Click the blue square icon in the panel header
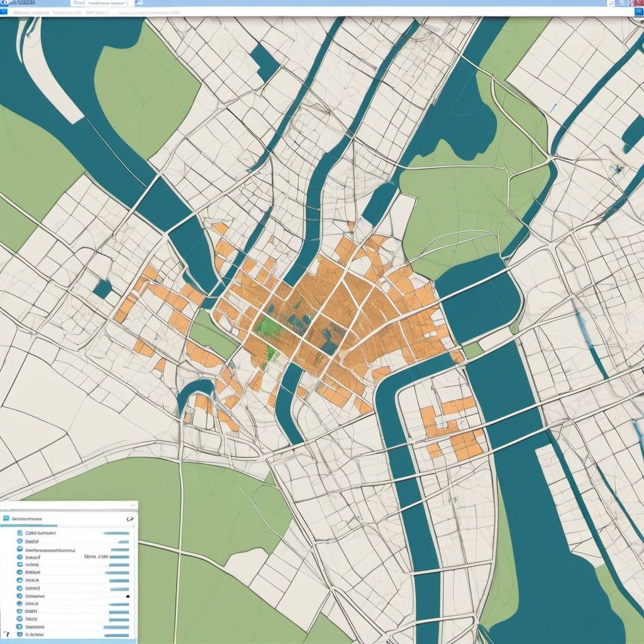644x644 pixels. point(6,518)
